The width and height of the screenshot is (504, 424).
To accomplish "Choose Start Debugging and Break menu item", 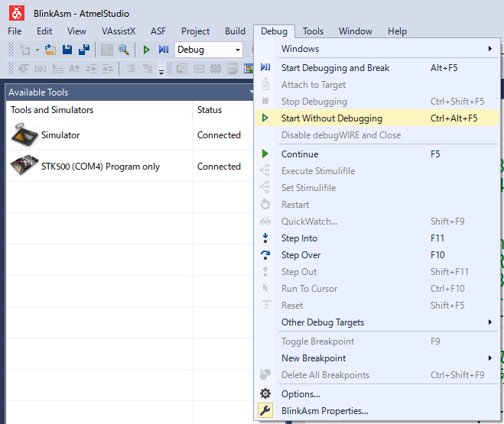I will 377,68.
